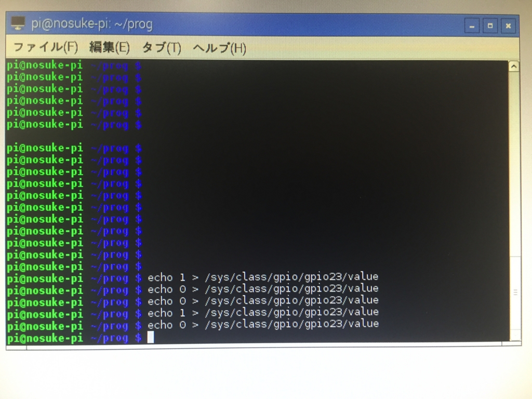
Task: Minimize the terminal window
Action: (472, 26)
